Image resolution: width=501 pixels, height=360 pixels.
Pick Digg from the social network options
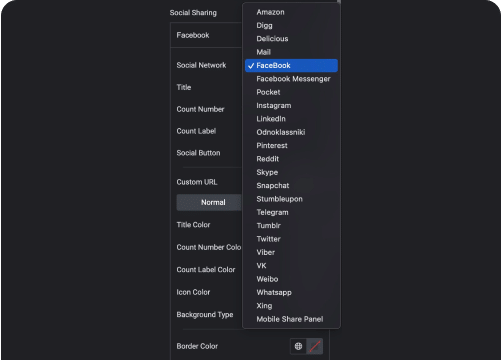point(291,26)
